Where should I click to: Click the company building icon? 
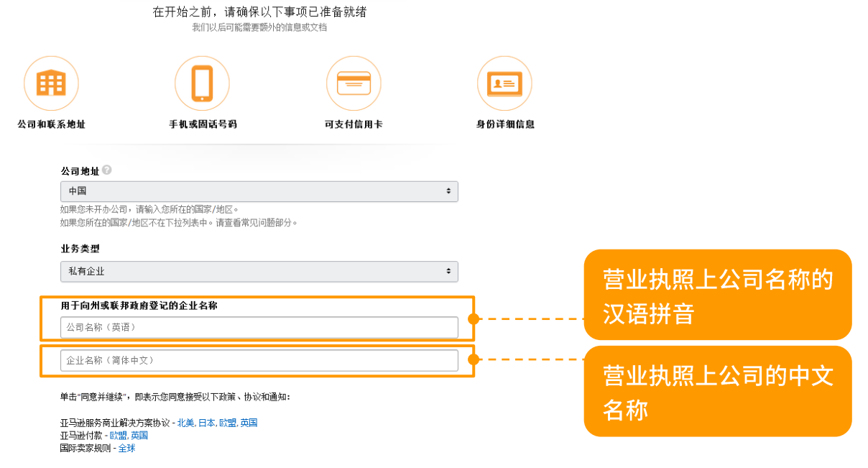(51, 83)
